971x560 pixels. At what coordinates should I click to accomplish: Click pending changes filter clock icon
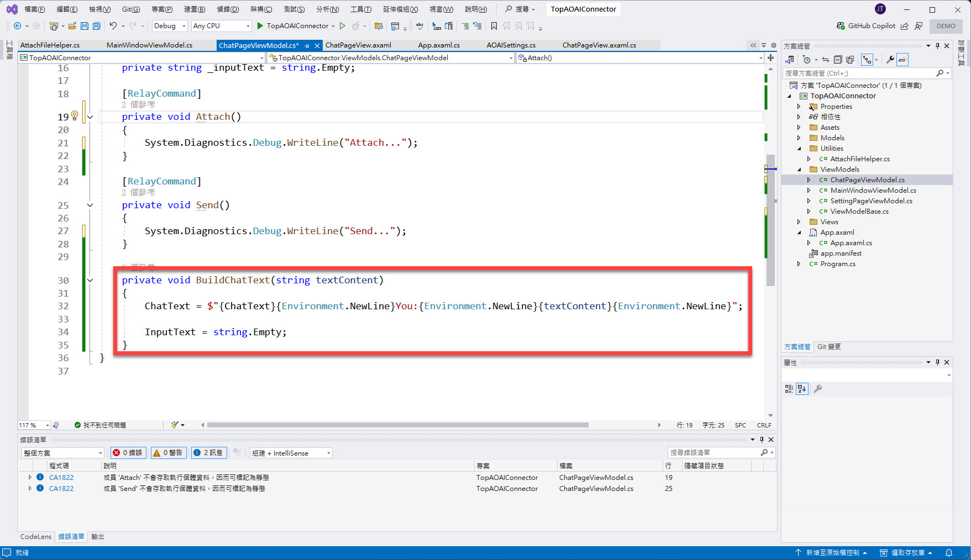coord(807,60)
